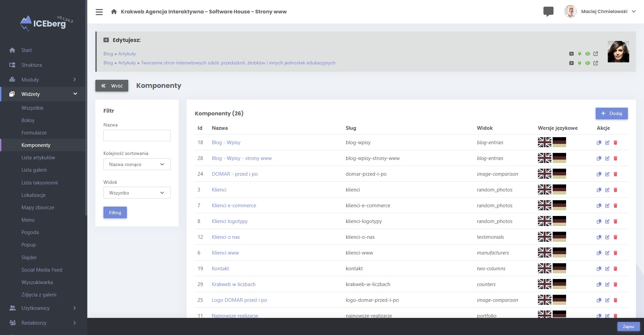Image resolution: width=644 pixels, height=335 pixels.
Task: Open external link for Tworzenie stron article row
Action: point(596,63)
